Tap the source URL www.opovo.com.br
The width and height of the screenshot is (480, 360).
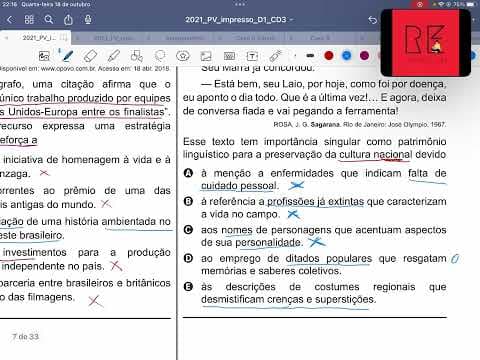pyautogui.click(x=68, y=69)
